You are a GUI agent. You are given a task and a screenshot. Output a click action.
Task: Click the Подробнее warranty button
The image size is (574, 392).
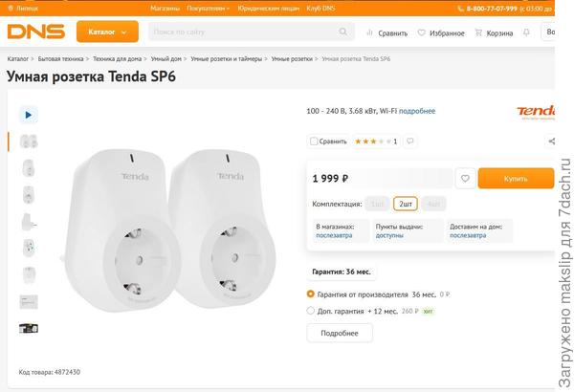point(340,333)
